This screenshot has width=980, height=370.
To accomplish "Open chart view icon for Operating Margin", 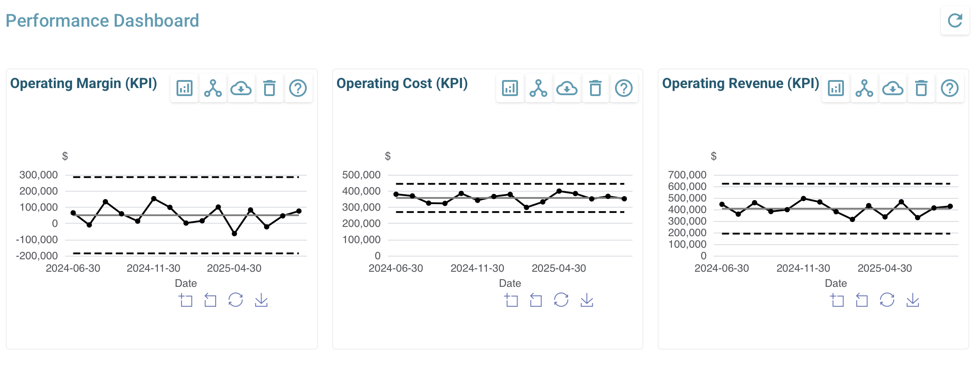I will click(184, 88).
